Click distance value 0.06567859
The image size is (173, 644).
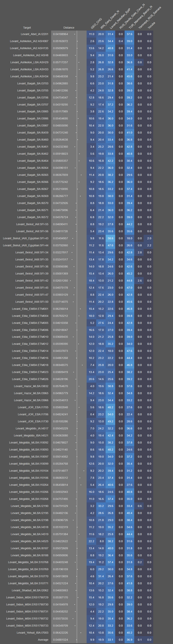(61, 175)
